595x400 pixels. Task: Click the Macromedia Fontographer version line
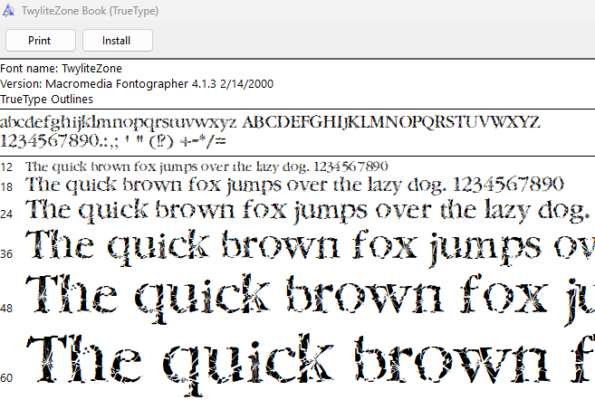[x=137, y=83]
